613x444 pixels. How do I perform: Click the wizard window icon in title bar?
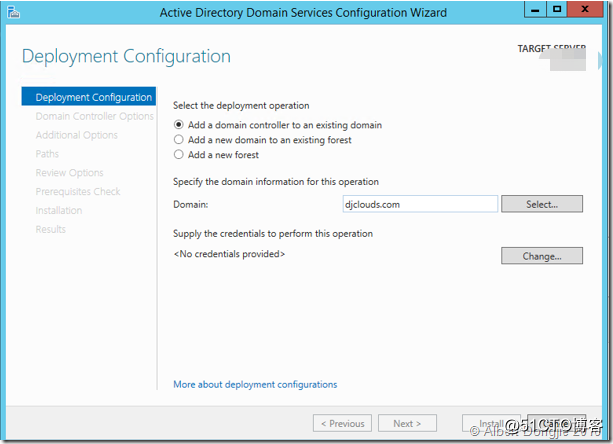click(13, 13)
